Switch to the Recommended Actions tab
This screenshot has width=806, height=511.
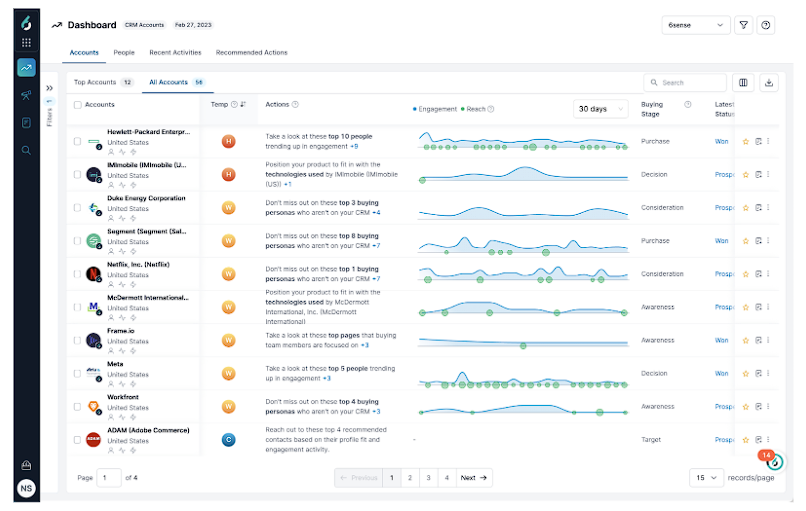tap(251, 52)
